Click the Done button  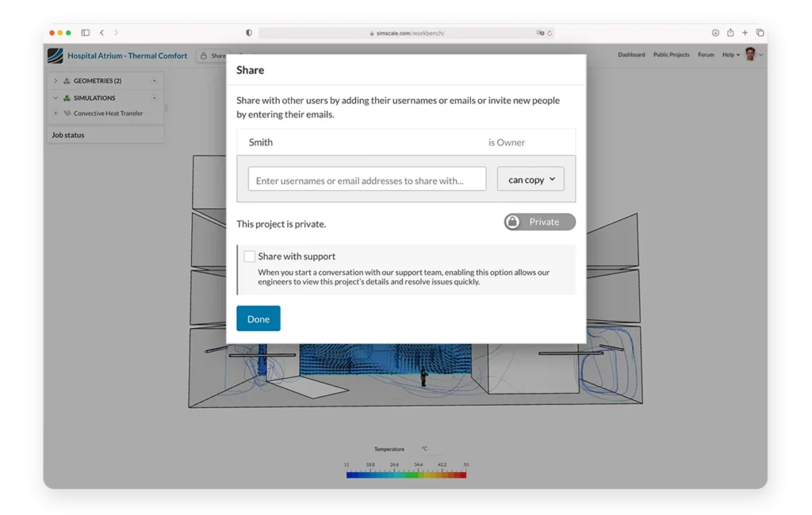point(258,318)
